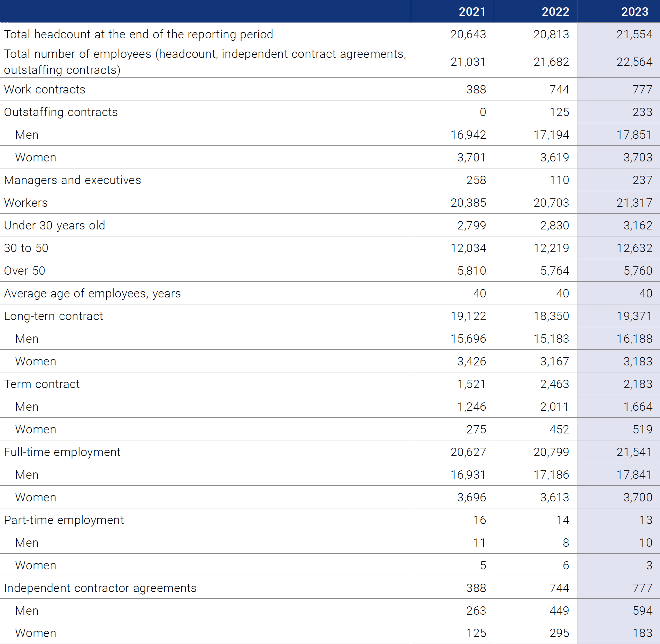
Task: Click Managers and executives value 110
Action: point(559,180)
